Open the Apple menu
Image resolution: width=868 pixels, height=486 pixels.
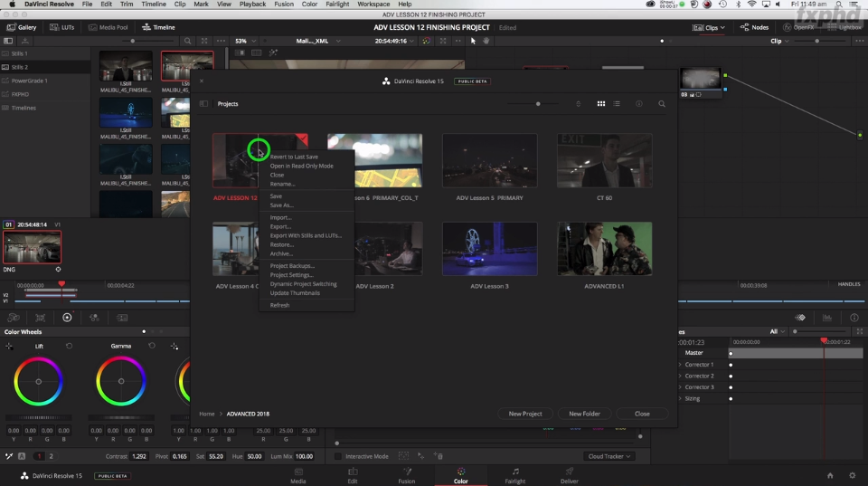point(12,4)
